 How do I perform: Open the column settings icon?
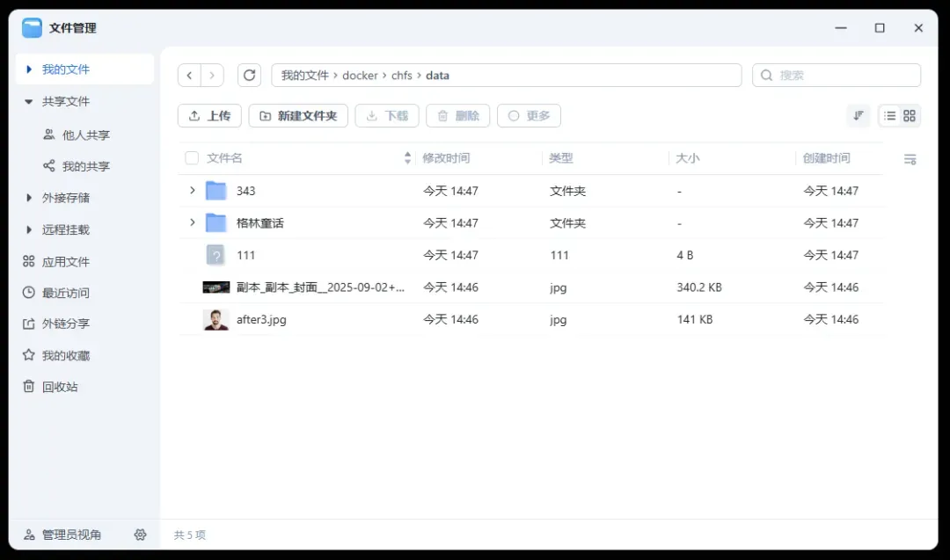click(910, 159)
